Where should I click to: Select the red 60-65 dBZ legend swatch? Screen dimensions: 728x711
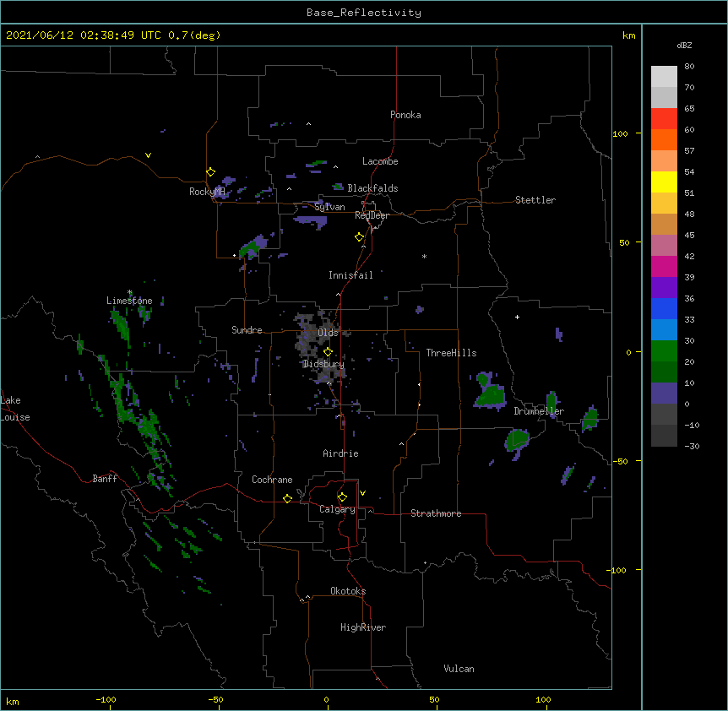[x=664, y=119]
